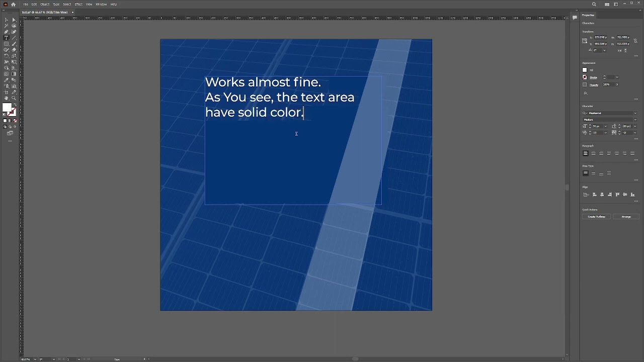Open Edit Toolbar three dots
The height and width of the screenshot is (362, 644).
point(10,141)
